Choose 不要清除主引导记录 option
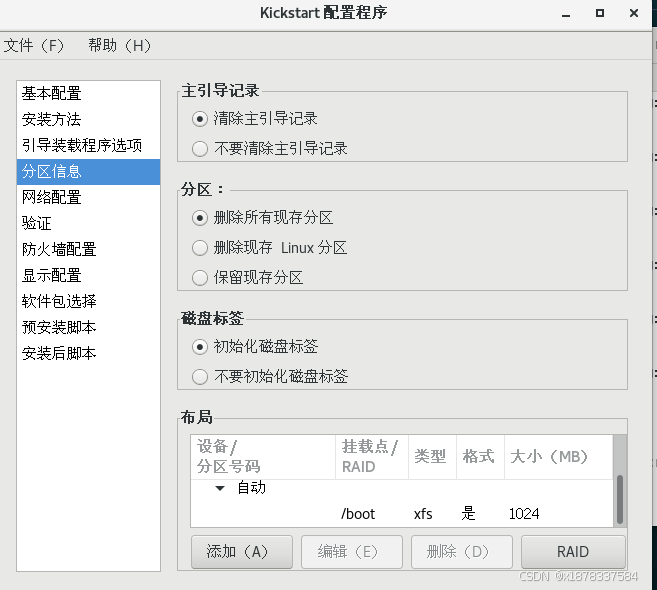The width and height of the screenshot is (657, 590). click(200, 149)
